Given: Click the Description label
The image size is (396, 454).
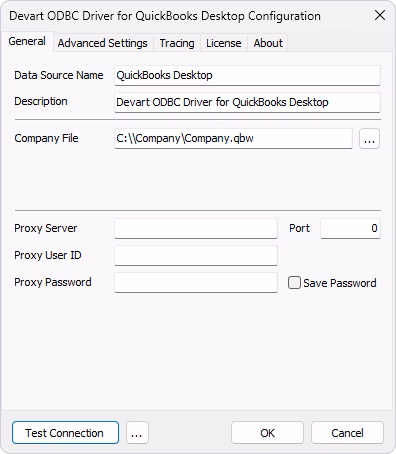Looking at the screenshot, I should pos(41,101).
